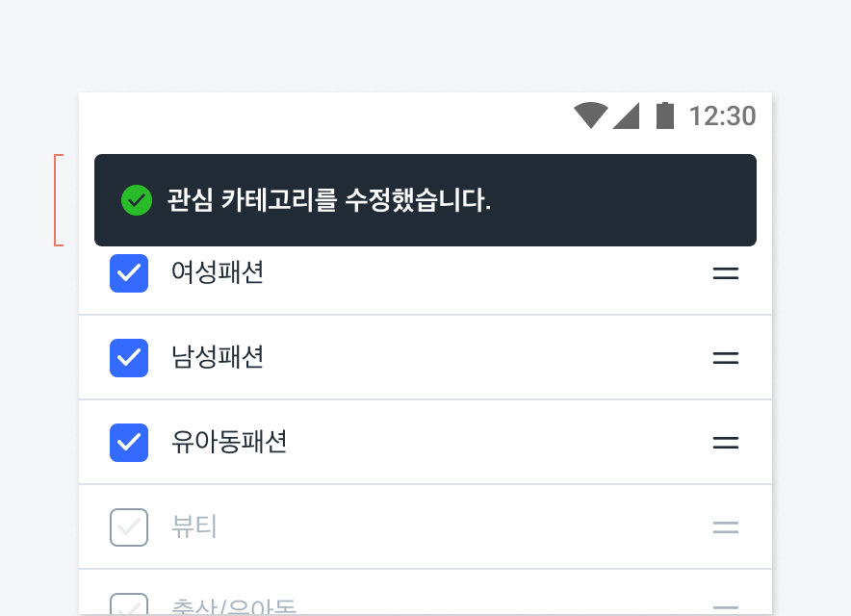
Task: Uncheck the 유아동패션 checkbox
Action: click(x=129, y=443)
